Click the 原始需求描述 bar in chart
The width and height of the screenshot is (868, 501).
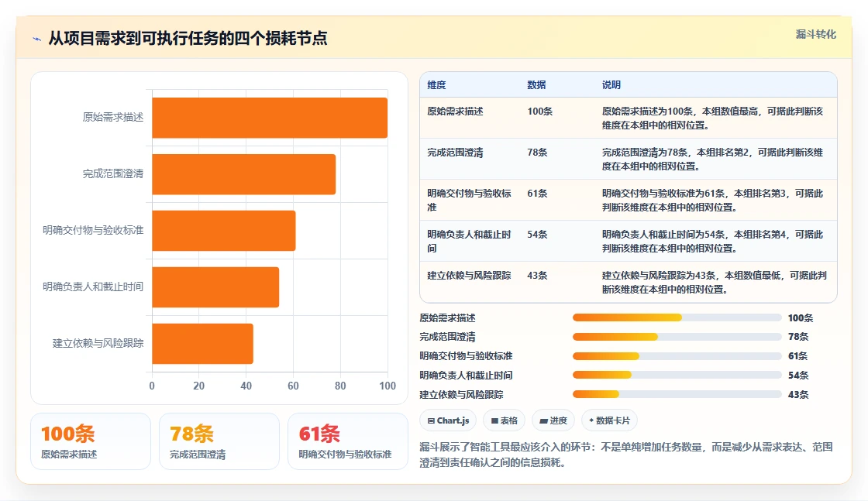point(270,118)
